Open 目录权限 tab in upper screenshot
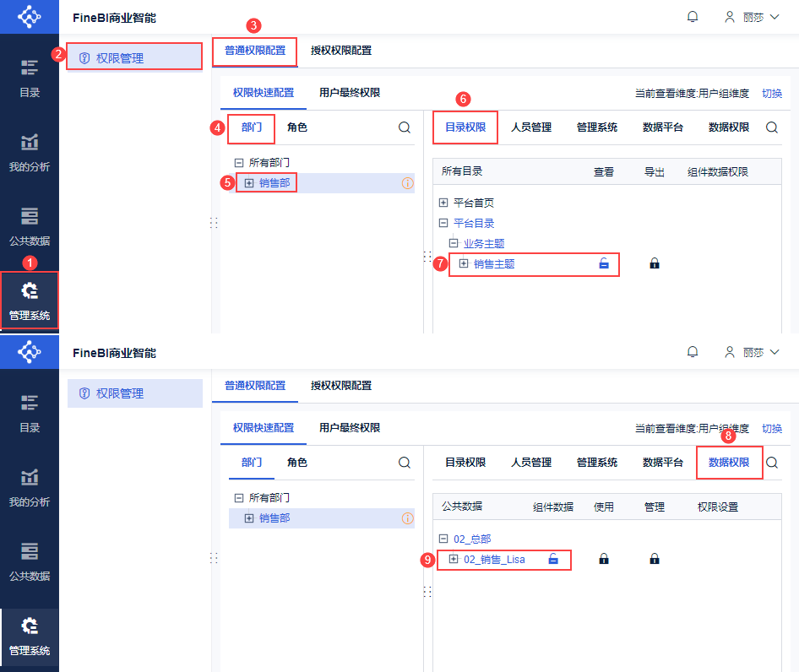Image resolution: width=799 pixels, height=672 pixels. pyautogui.click(x=465, y=127)
